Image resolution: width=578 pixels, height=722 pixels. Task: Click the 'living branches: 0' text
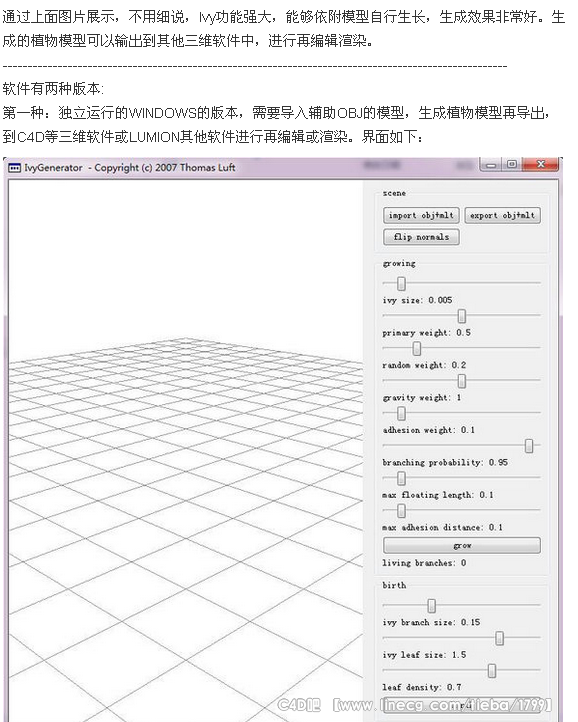click(424, 563)
